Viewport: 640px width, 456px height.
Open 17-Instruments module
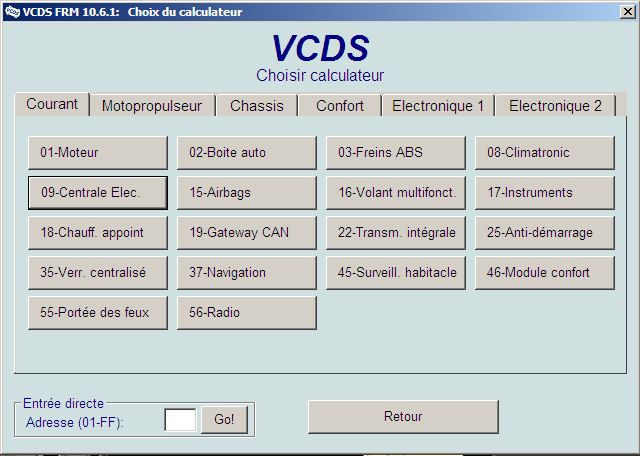[x=545, y=193]
